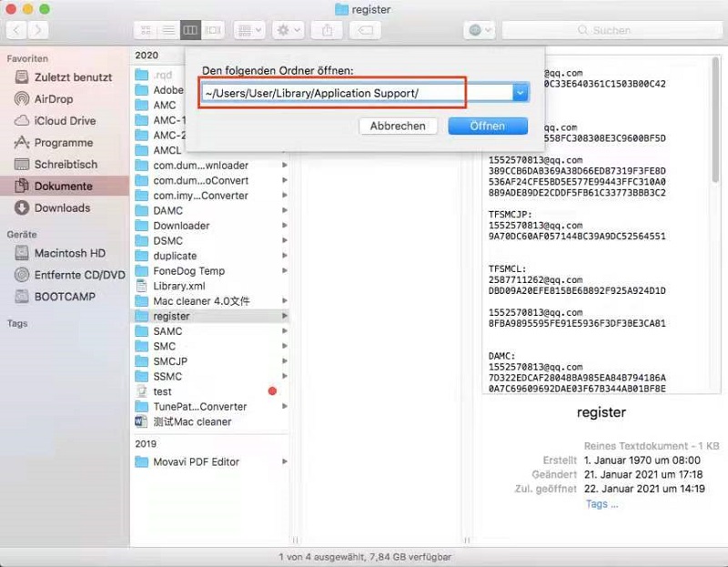Switch to column view
The height and width of the screenshot is (567, 728).
coord(190,30)
